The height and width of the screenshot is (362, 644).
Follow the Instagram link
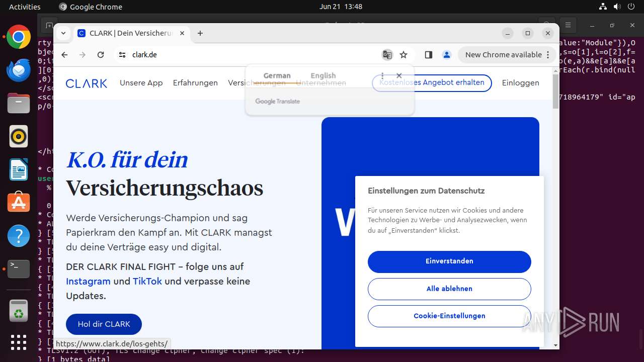coord(88,281)
